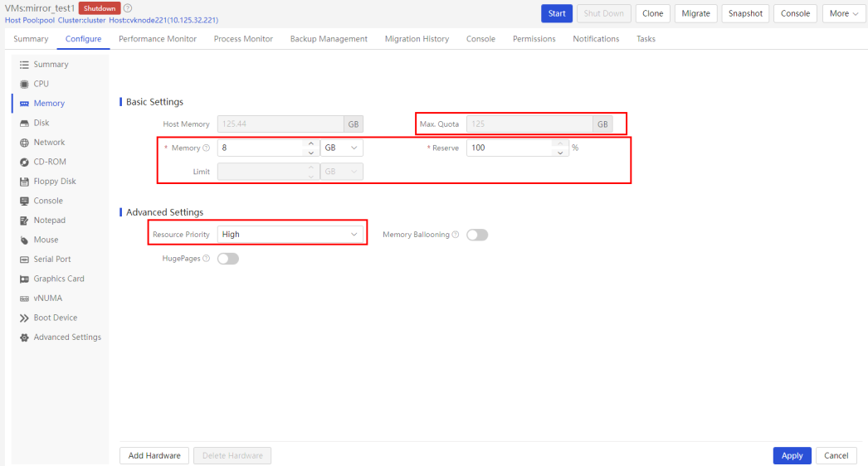
Task: Open the Notifications tab
Action: [x=596, y=39]
